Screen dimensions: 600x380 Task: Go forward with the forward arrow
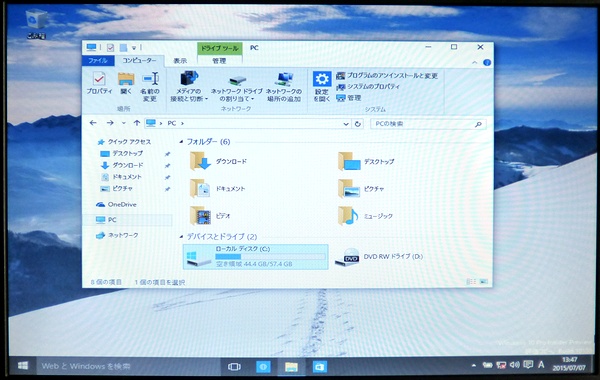coord(110,123)
